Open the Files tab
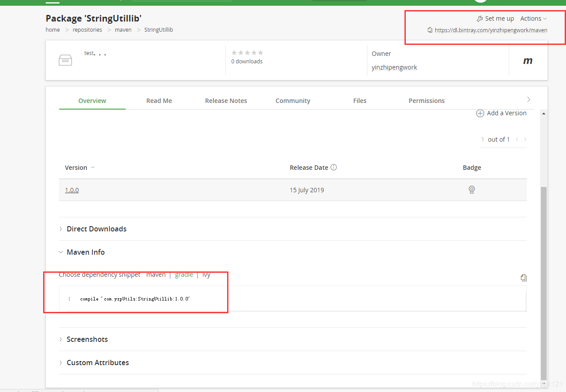The height and width of the screenshot is (392, 566). click(x=360, y=101)
